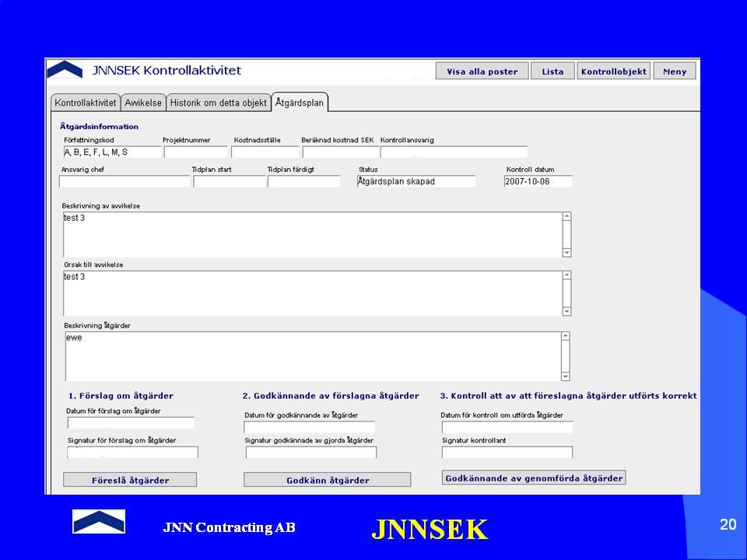Screen dimensions: 747x560
Task: Click down arrow of Orsak till avvikelse scrollbar
Action: 566,311
